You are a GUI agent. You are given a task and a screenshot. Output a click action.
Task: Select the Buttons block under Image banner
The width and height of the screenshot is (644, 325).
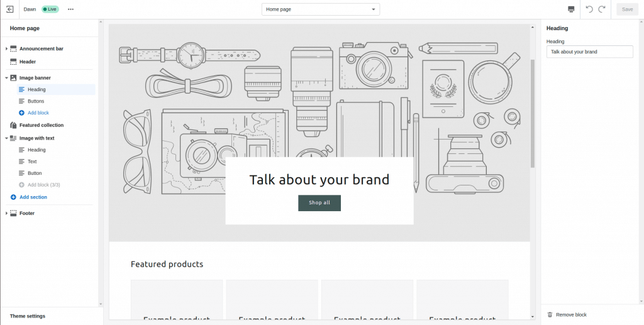(56, 101)
